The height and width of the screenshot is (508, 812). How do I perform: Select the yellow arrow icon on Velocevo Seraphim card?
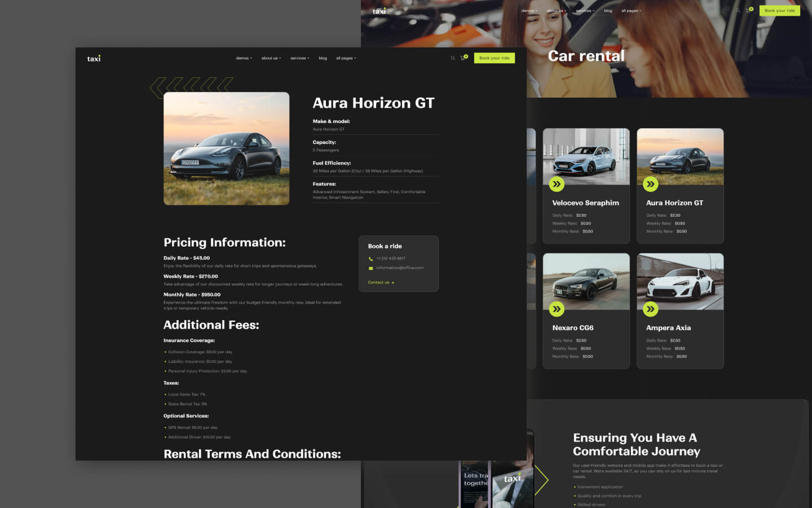557,184
